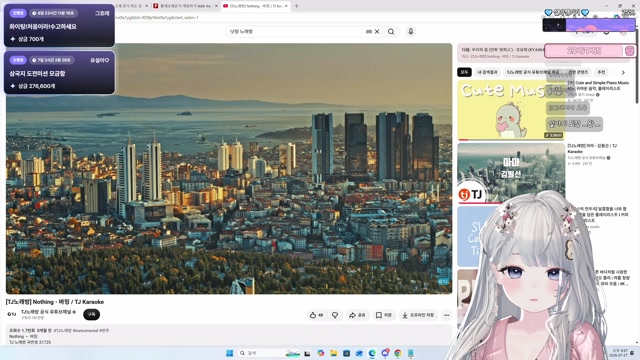Open the Cute Music video thumbnail
This screenshot has height=360, width=640.
click(x=511, y=110)
